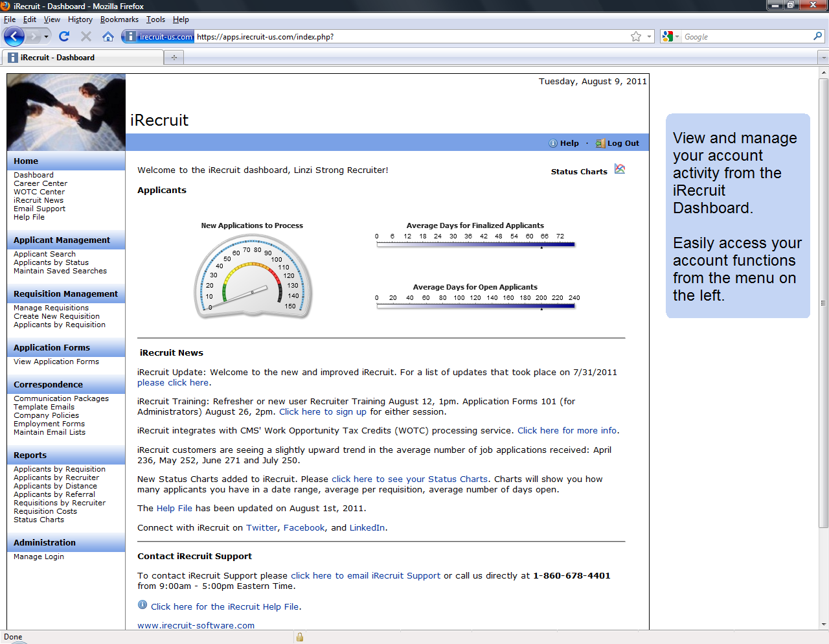Click the Log Out door icon
This screenshot has width=829, height=644.
(600, 143)
